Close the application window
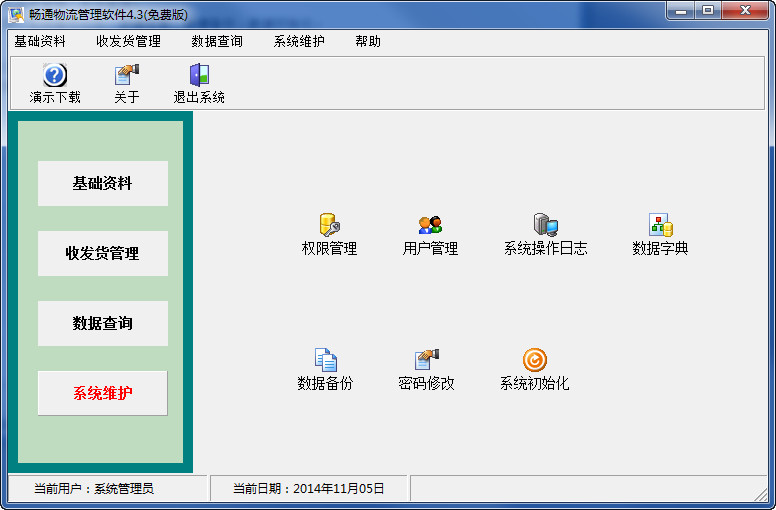Screen dimensions: 776x510 click(x=745, y=11)
